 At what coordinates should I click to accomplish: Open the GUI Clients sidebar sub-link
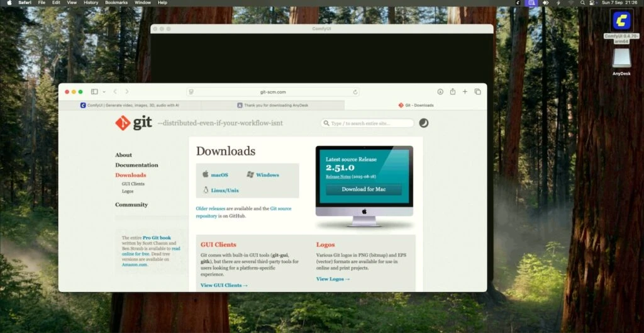(133, 184)
